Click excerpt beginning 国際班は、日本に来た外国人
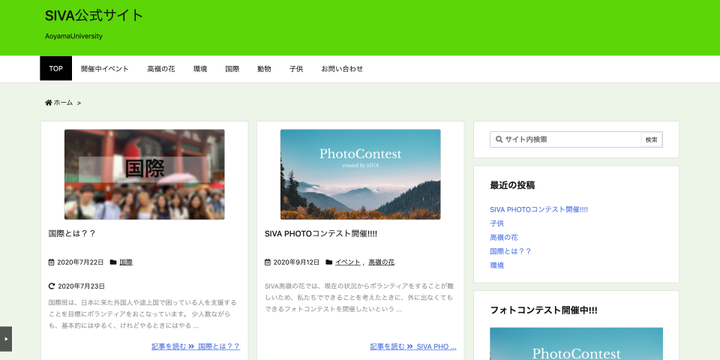 click(142, 315)
